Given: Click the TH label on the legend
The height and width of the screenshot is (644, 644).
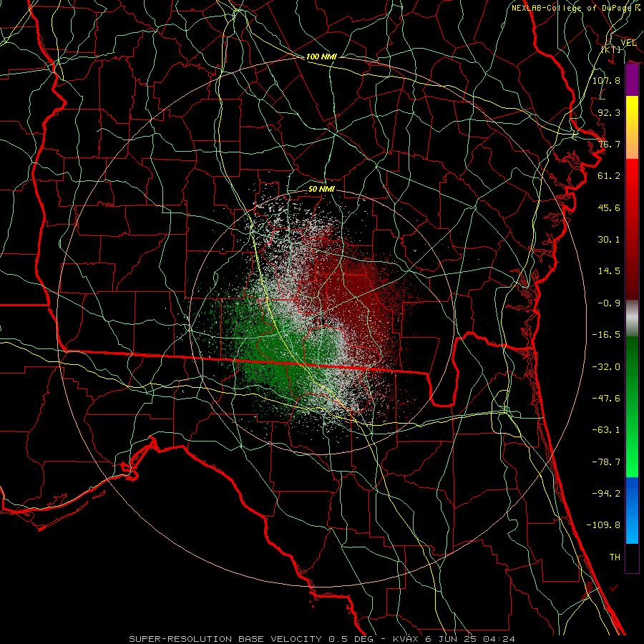Looking at the screenshot, I should 615,557.
